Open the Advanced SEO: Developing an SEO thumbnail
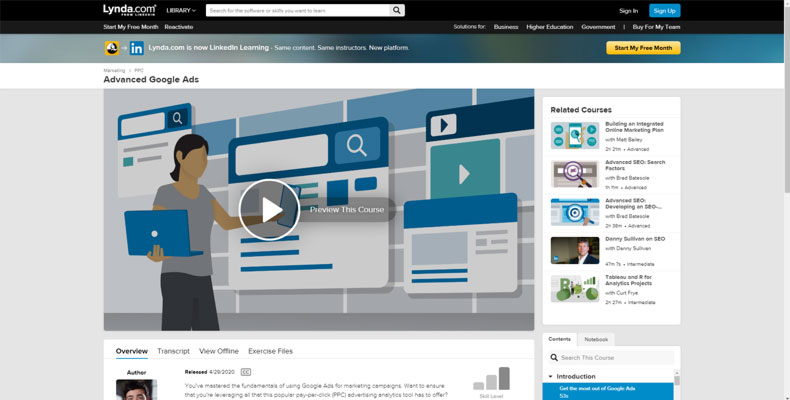790x400 pixels. (x=575, y=212)
